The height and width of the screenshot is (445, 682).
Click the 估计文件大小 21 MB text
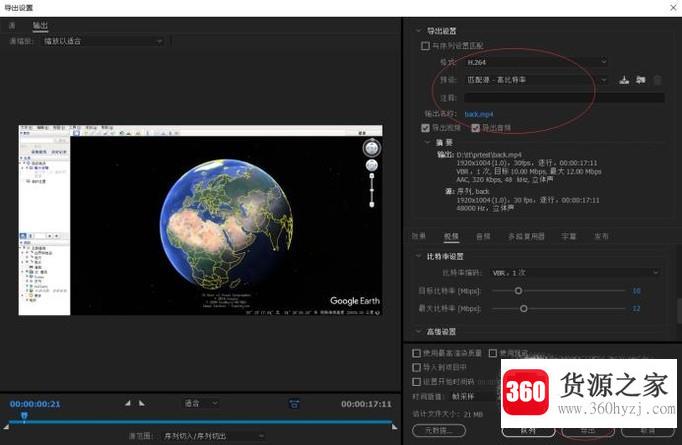[x=448, y=414]
